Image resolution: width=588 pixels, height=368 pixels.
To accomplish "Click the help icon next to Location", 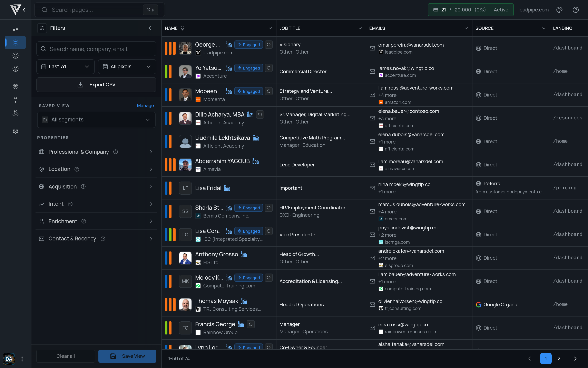I will pos(77,169).
